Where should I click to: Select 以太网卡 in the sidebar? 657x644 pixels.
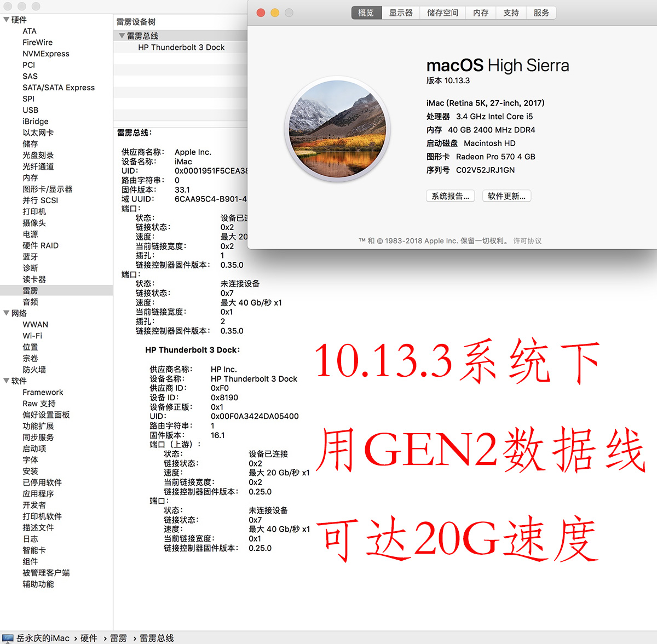point(38,133)
